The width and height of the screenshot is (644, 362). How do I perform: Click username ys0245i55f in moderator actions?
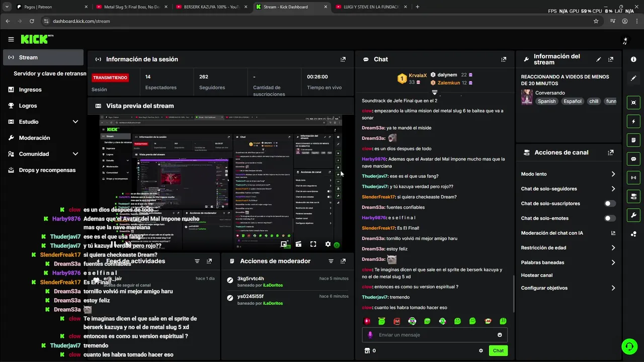coord(251,297)
